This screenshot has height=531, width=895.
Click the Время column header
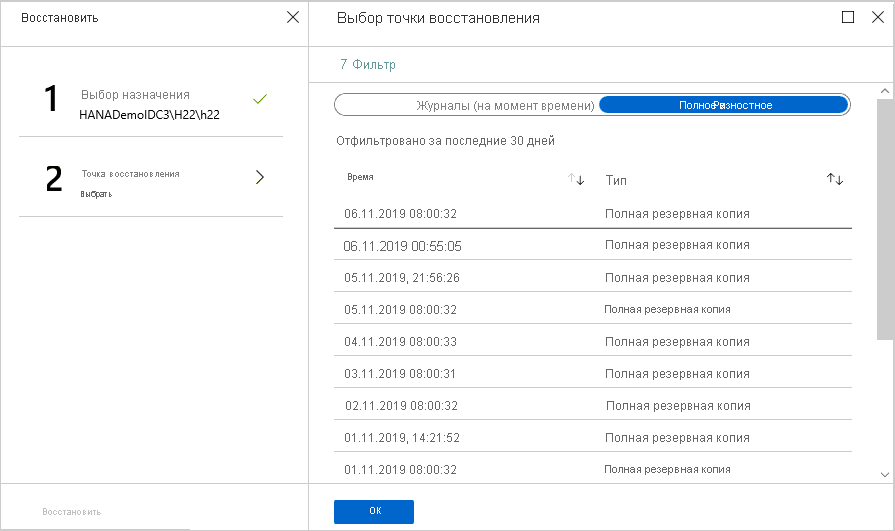tap(360, 177)
